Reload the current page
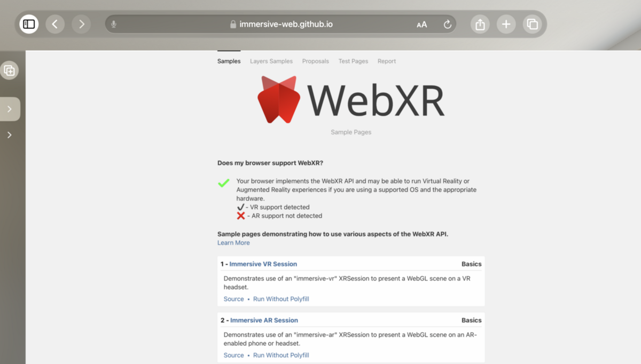 click(x=448, y=25)
